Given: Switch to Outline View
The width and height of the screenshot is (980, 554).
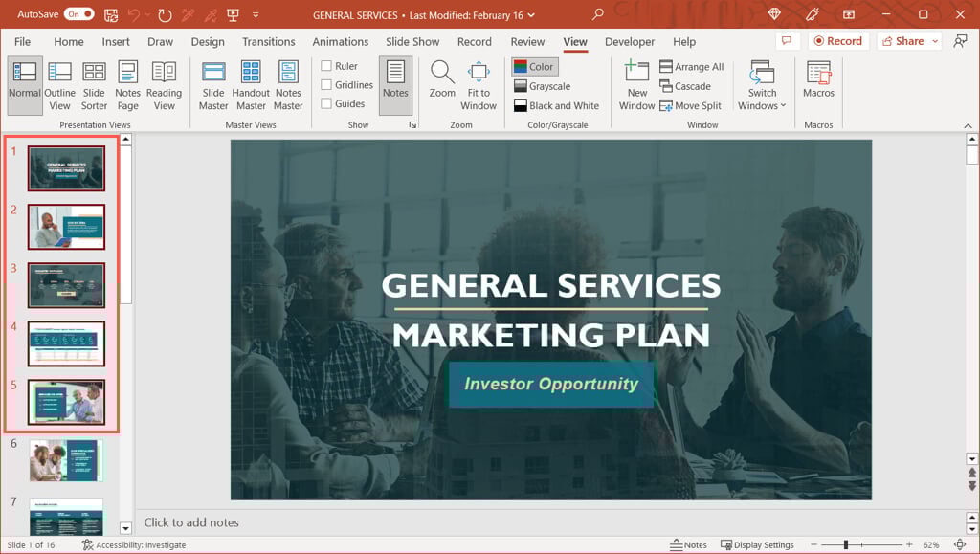Looking at the screenshot, I should point(59,85).
